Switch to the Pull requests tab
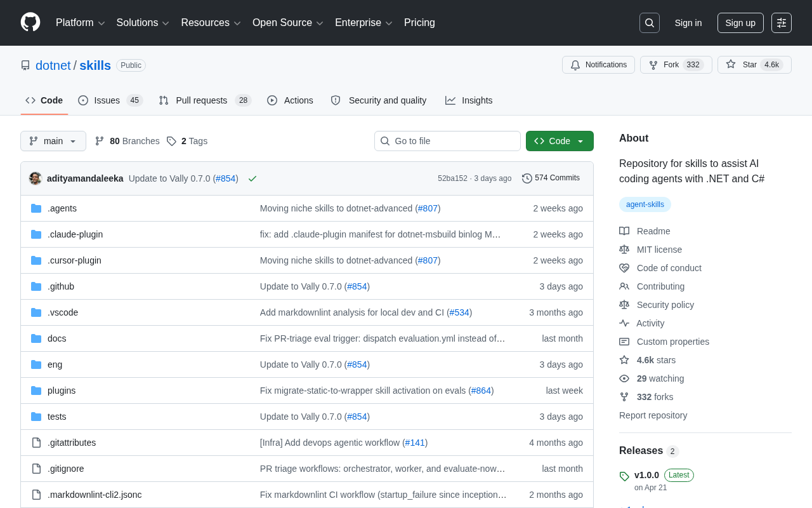Screen dimensions: 812x508 (205, 100)
